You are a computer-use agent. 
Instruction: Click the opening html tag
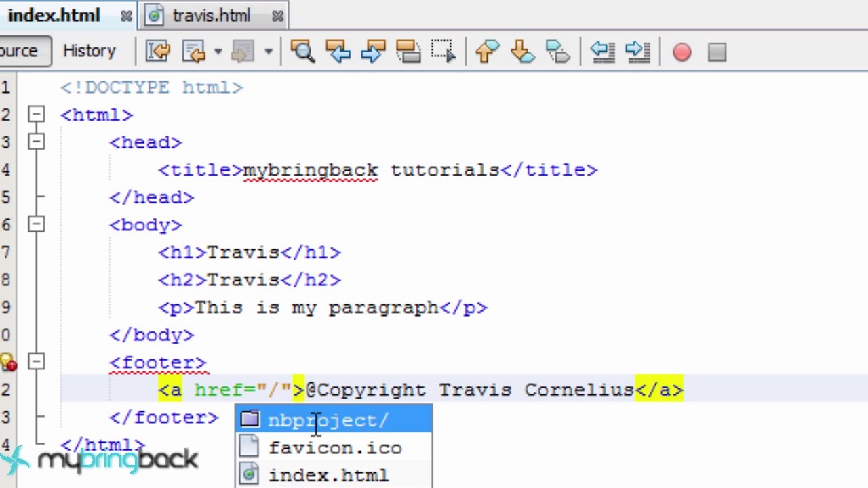coord(97,115)
